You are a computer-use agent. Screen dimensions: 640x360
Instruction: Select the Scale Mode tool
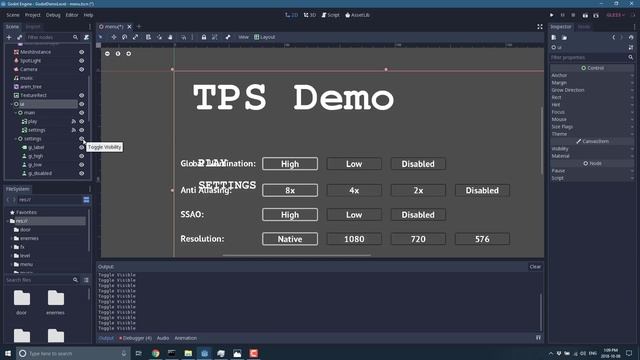pos(136,37)
